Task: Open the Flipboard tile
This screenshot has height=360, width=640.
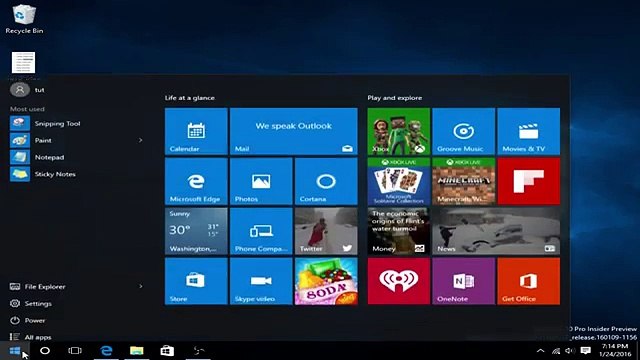Action: click(529, 181)
